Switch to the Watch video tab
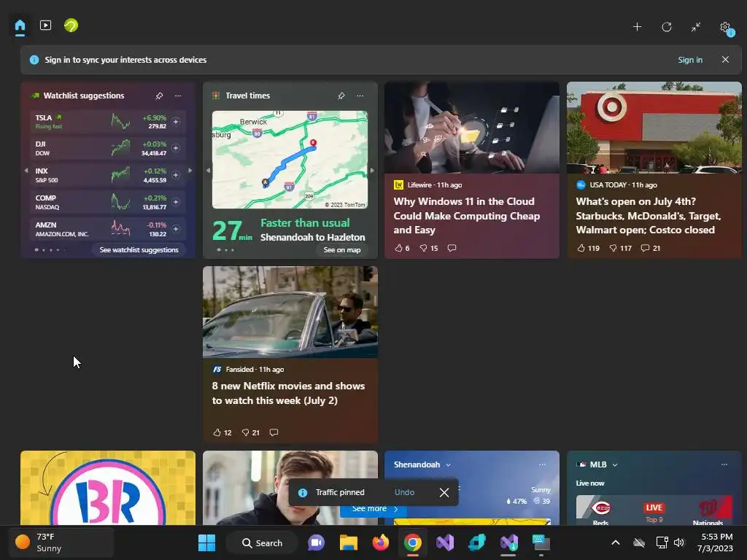 [x=45, y=26]
